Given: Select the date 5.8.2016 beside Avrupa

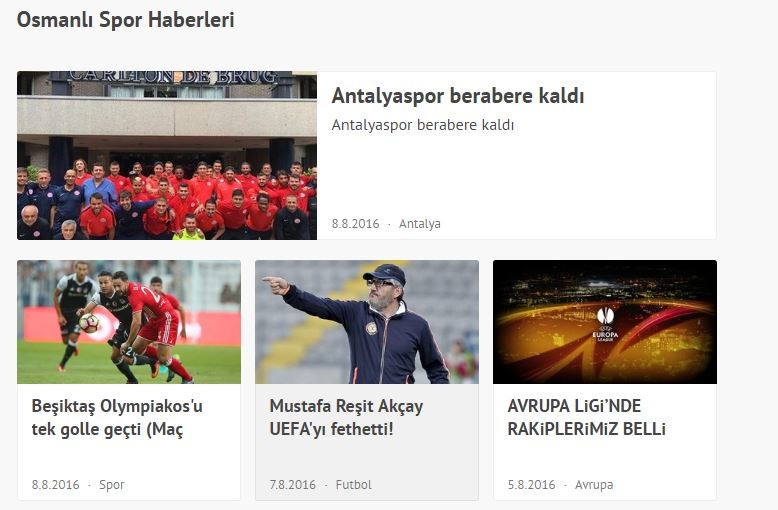Looking at the screenshot, I should pos(531,484).
